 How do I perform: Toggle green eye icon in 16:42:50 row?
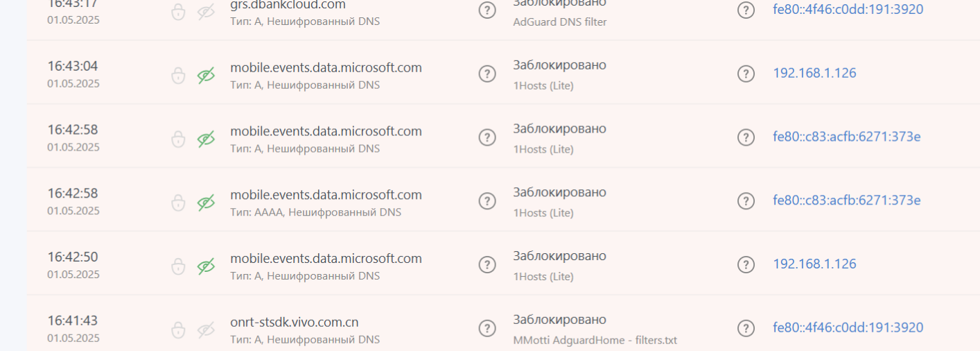point(205,266)
